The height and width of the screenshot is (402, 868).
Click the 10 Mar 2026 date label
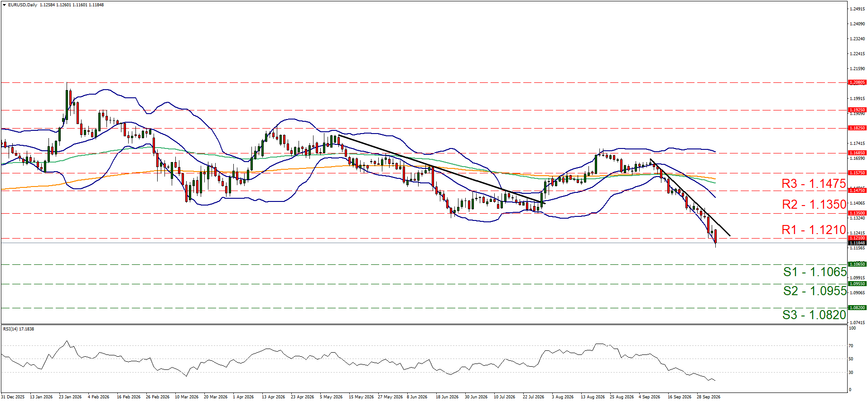[x=187, y=397]
